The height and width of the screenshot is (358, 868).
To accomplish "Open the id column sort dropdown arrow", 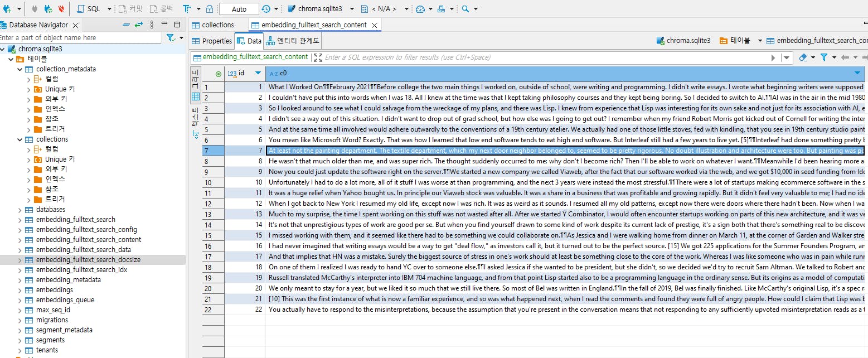I will pyautogui.click(x=258, y=73).
